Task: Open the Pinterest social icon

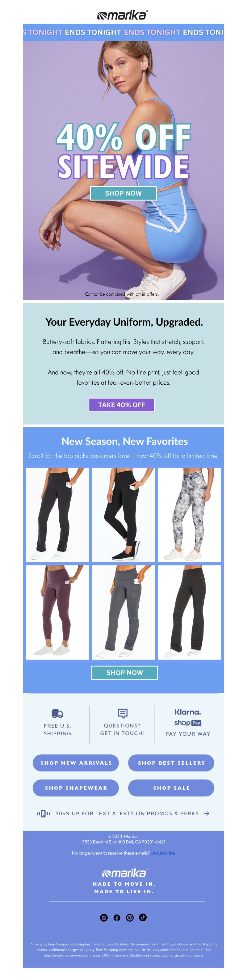Action: tap(130, 917)
